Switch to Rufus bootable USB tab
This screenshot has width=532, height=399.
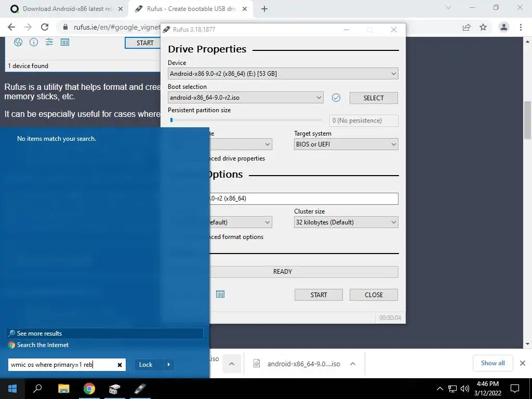point(191,9)
